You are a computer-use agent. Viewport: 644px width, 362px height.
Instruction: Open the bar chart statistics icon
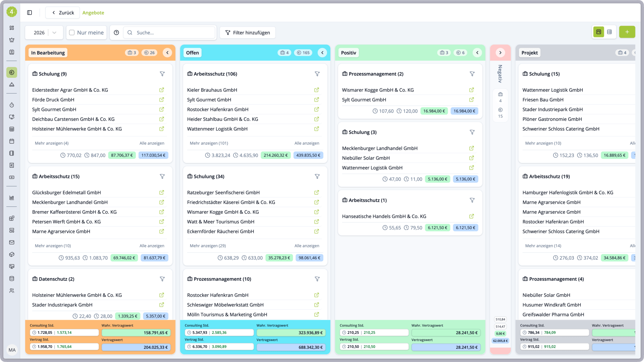tap(12, 198)
